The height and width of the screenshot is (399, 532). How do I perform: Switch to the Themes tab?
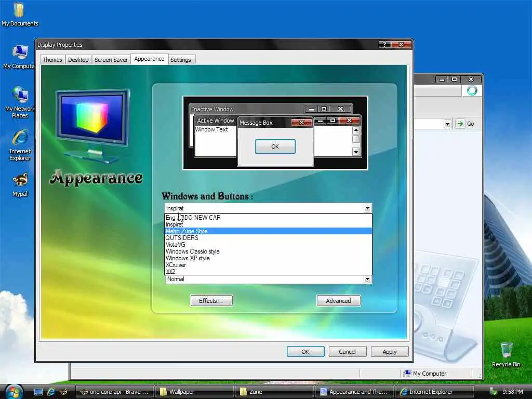[52, 60]
